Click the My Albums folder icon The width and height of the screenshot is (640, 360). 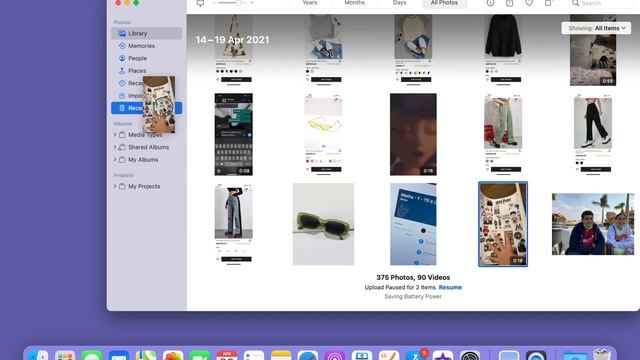[122, 160]
